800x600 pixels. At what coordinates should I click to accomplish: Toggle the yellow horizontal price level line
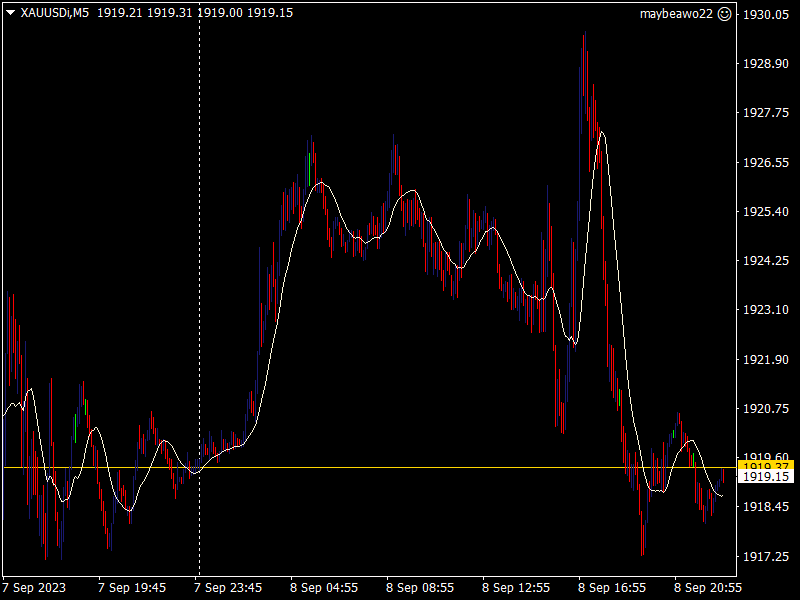click(400, 465)
